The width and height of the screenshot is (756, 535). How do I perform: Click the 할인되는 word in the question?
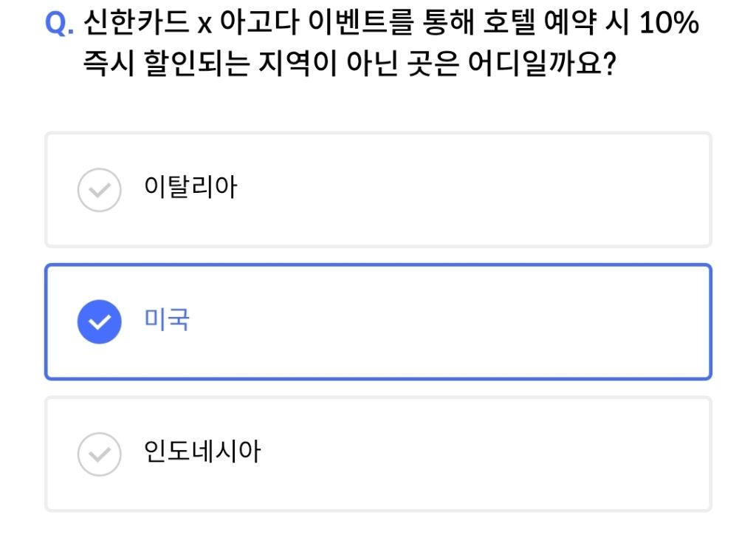[197, 66]
